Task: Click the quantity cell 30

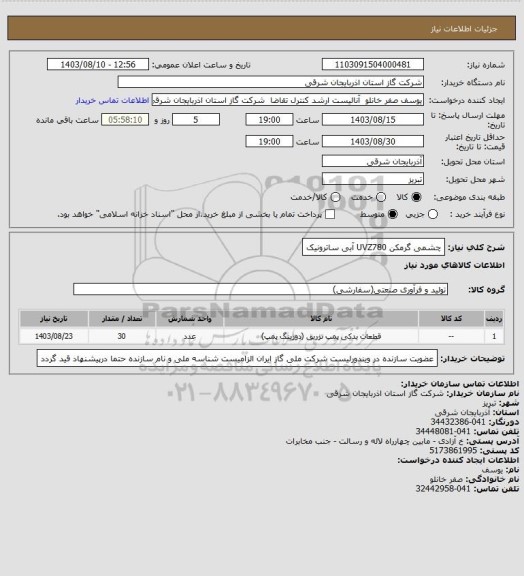Action: 122,336
